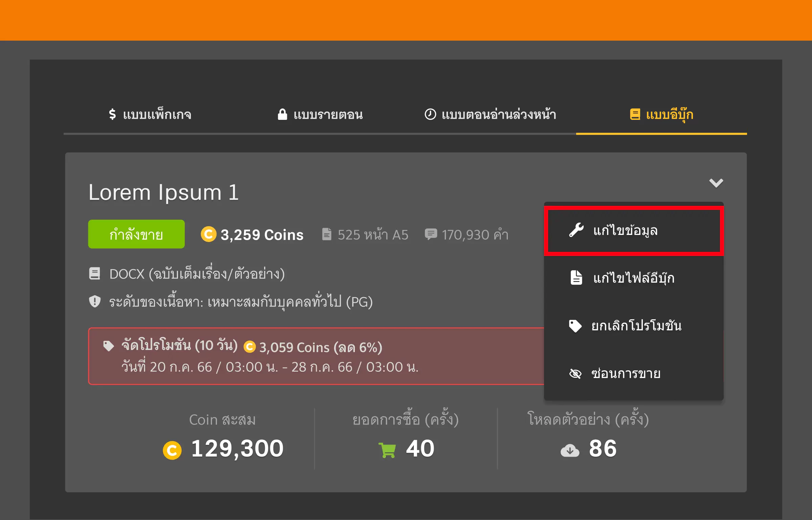This screenshot has width=812, height=520.
Task: Click the speech bubble icon beside 170,930 คำ
Action: (431, 234)
